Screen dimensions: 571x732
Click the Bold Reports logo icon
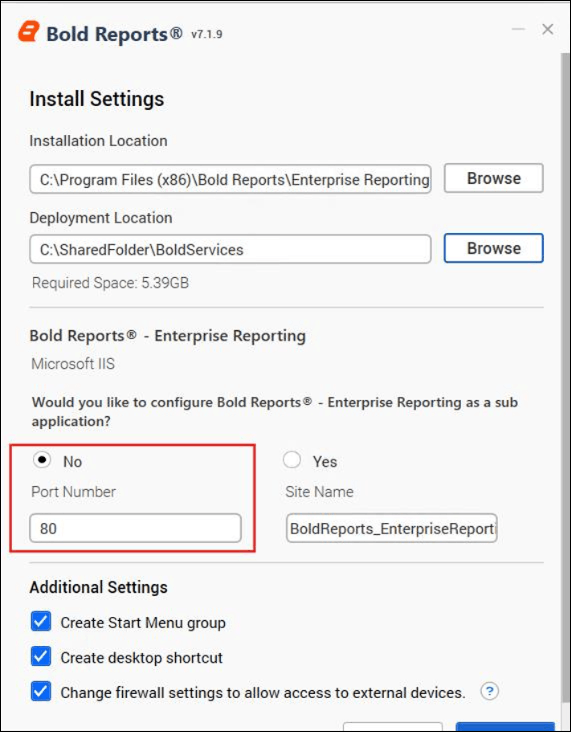(x=29, y=32)
